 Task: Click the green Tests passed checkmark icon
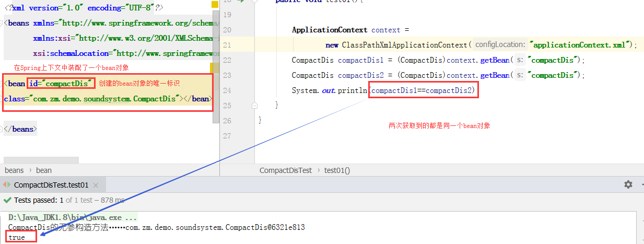click(7, 200)
